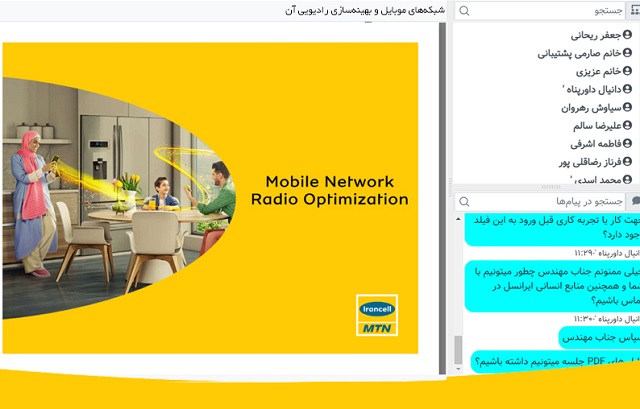Screen dimensions: 640x409
Task: Click the avatar icon beside فاطمه اشرفی
Action: point(627,143)
